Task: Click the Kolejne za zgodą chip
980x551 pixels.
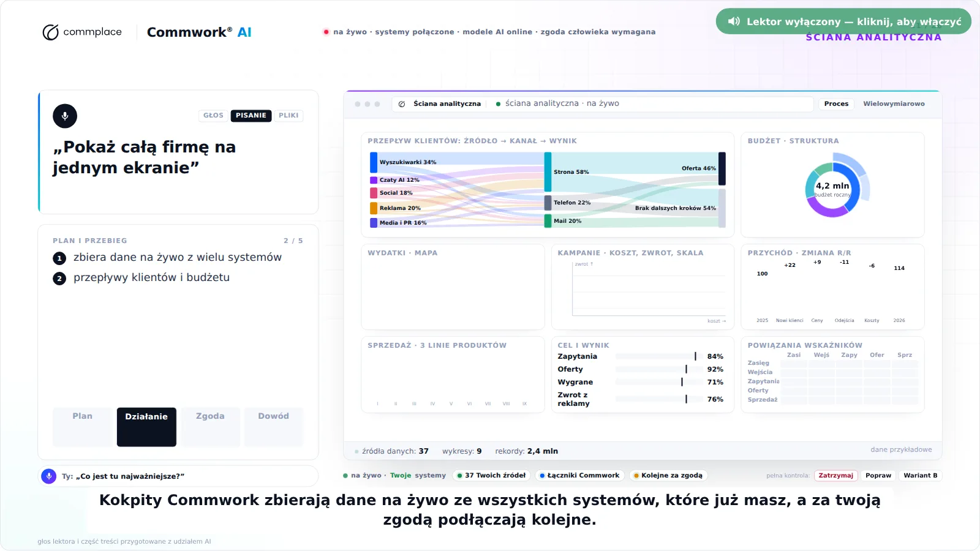Action: [668, 476]
